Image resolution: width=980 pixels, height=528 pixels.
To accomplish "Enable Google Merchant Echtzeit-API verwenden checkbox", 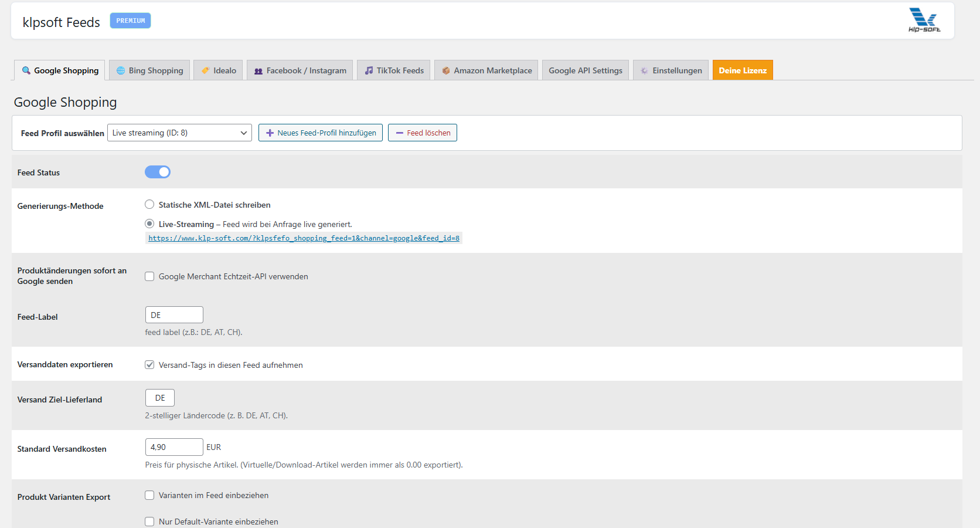I will coord(149,276).
